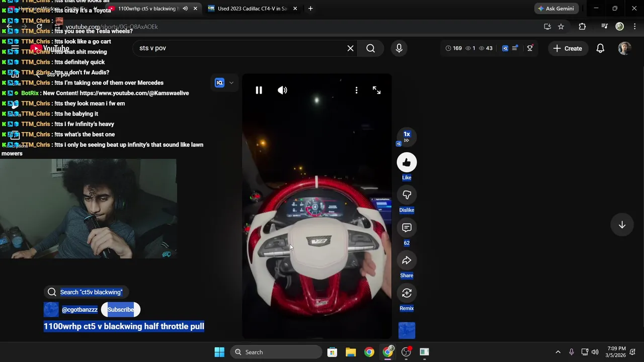The height and width of the screenshot is (362, 644).
Task: Open Microsoft Store from the taskbar
Action: [332, 352]
